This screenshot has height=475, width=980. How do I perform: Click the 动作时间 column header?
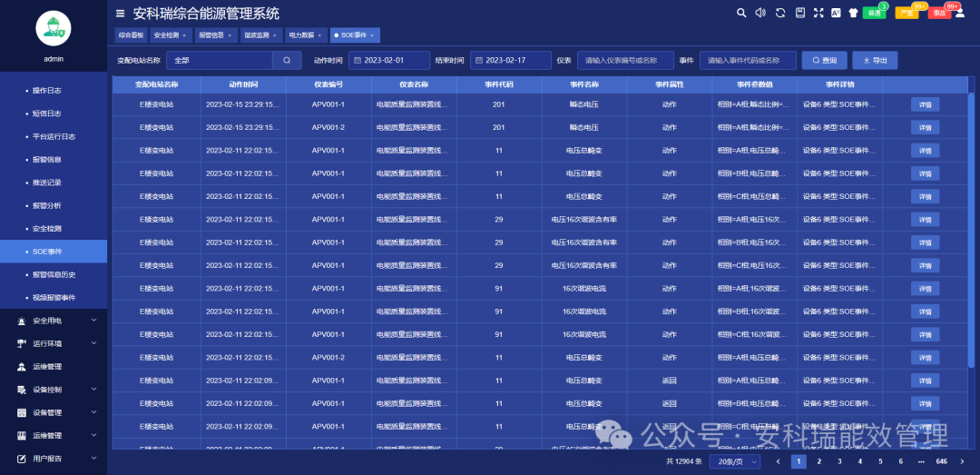coord(243,84)
